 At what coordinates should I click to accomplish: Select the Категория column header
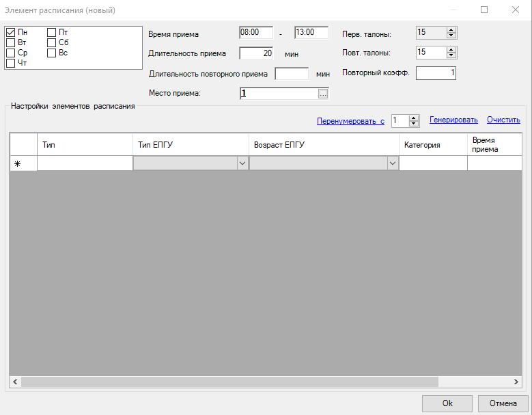pos(433,145)
